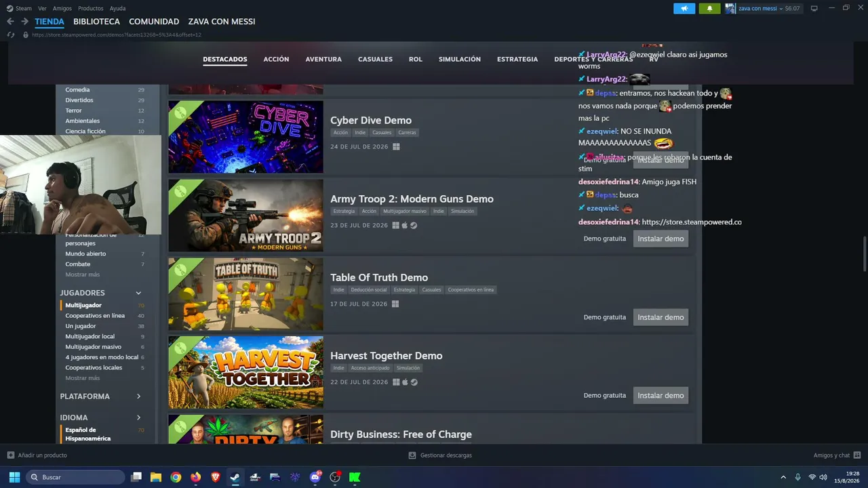868x488 pixels.
Task: Open Discord from the taskbar
Action: (x=315, y=477)
